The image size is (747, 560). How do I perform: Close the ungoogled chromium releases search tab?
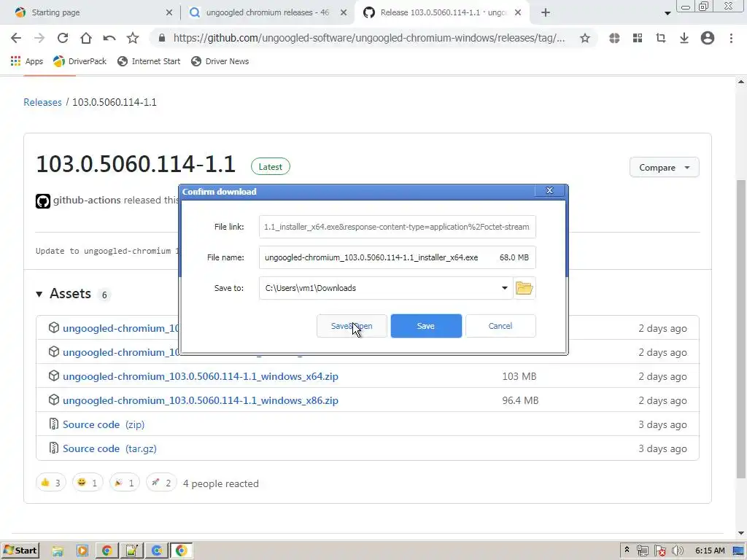[344, 12]
